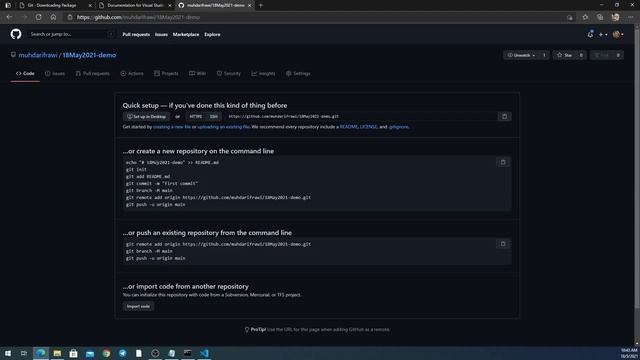Screen dimensions: 640x360
Task: Open Telegram from taskbar
Action: [122, 353]
